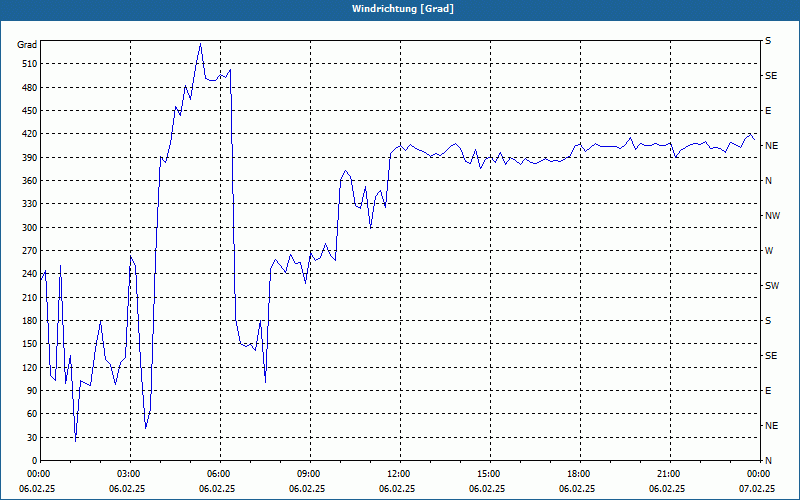This screenshot has width=800, height=500.
Task: Select the 09:00 time label
Action: (x=307, y=474)
